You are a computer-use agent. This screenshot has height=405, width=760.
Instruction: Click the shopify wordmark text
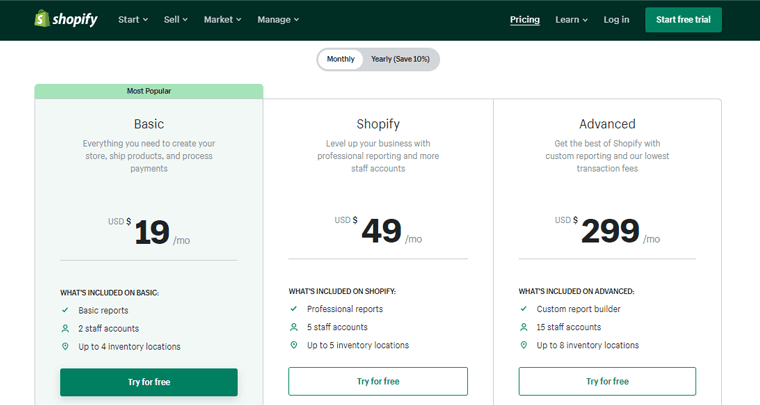tap(75, 19)
